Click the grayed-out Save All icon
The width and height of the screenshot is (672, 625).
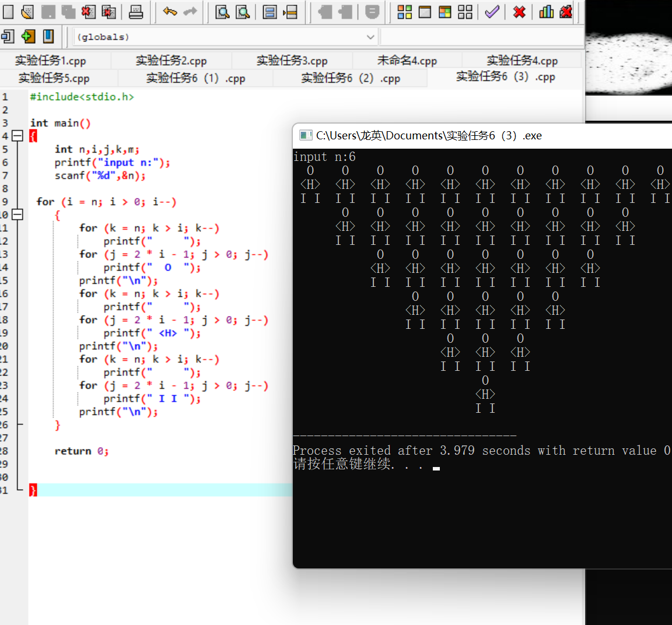68,12
